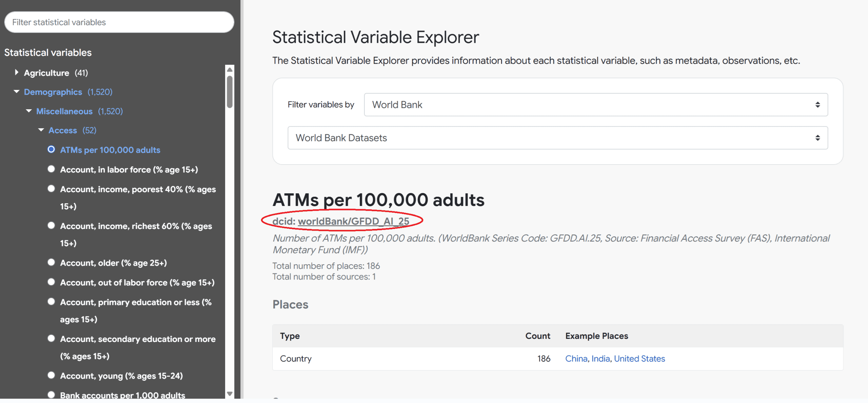The height and width of the screenshot is (403, 868).
Task: Open the China example place link
Action: click(576, 359)
